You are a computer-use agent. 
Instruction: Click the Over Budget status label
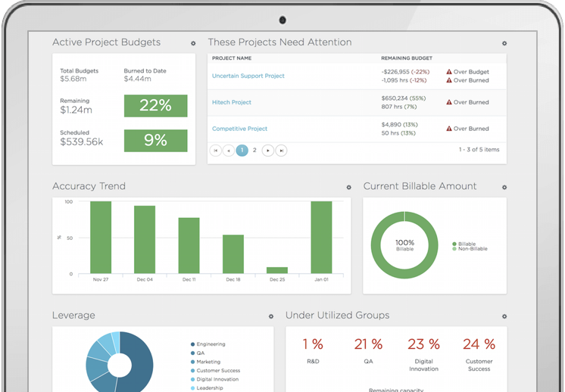pyautogui.click(x=471, y=72)
